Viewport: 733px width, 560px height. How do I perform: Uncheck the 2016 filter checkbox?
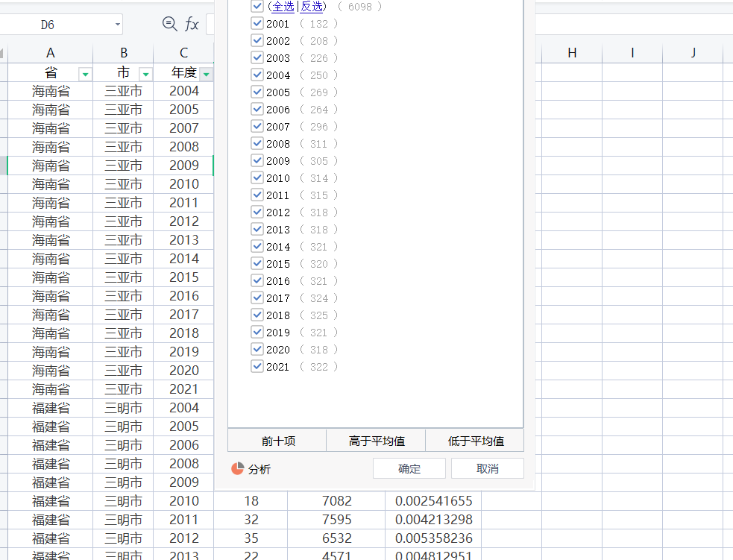(257, 280)
